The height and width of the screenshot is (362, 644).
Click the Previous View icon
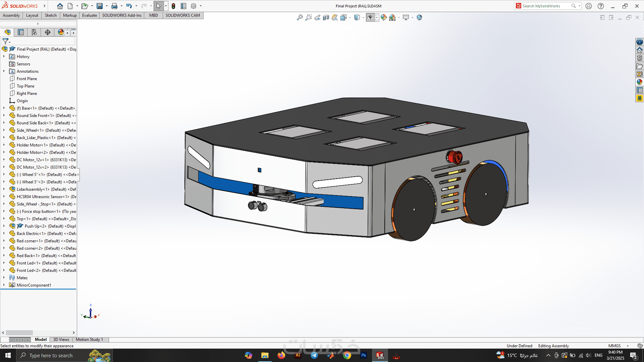tap(317, 17)
